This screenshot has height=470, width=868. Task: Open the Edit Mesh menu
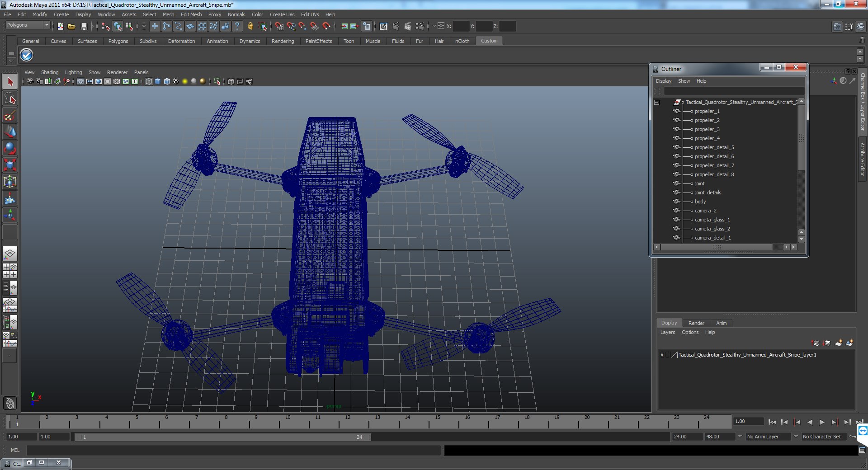pos(191,14)
